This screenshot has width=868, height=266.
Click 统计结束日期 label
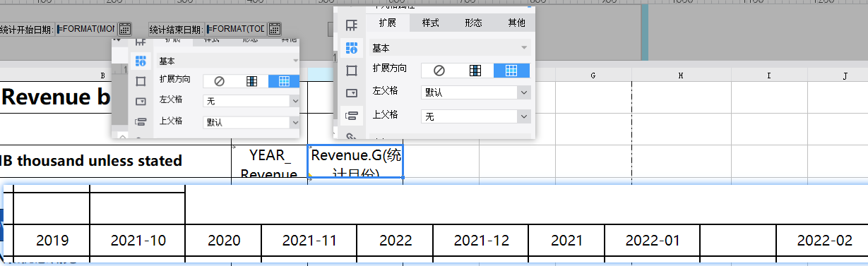click(176, 30)
